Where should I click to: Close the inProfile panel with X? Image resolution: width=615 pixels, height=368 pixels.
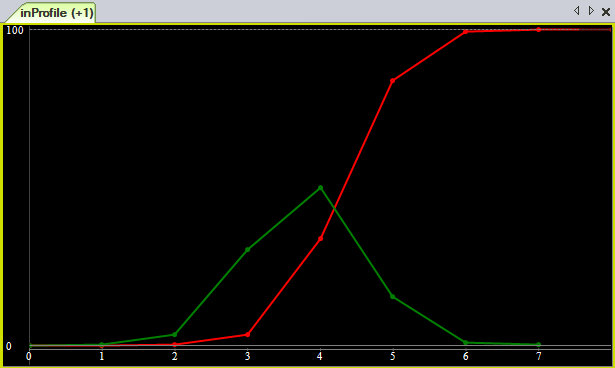[x=606, y=12]
